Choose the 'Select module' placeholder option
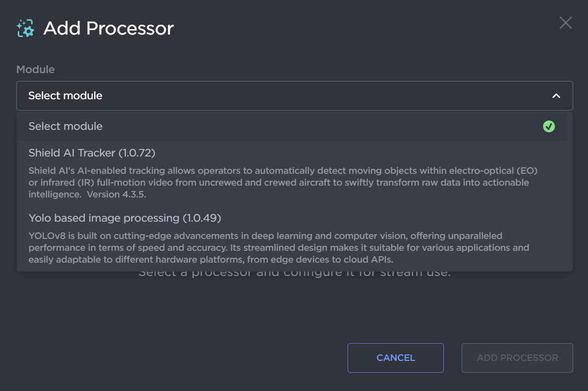 click(x=66, y=126)
